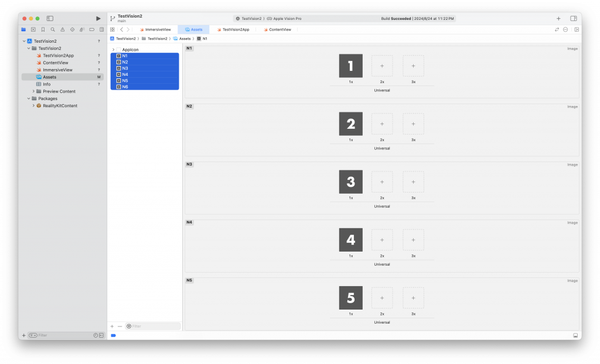Select the Info plist file

tap(47, 84)
